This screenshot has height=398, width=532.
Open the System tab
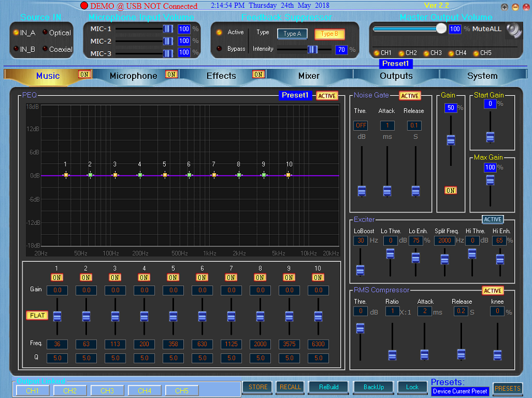pos(482,76)
